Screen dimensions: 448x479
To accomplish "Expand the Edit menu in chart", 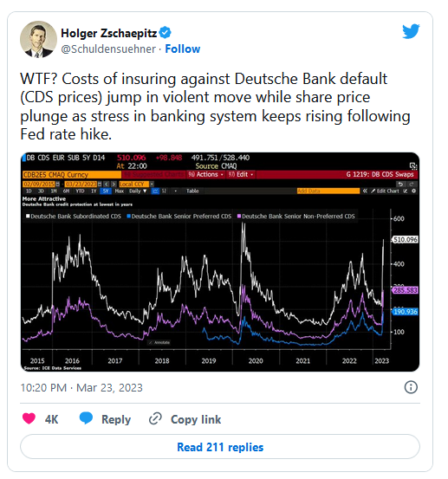I will (241, 174).
